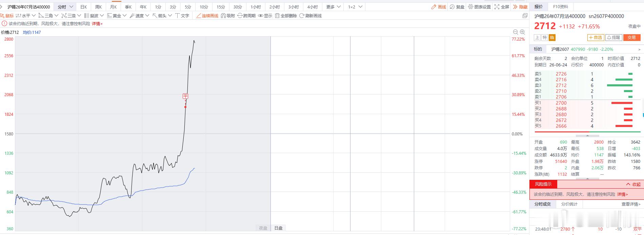Open the 分时 dropdown arrow
Screen dimensions: 644x235
pos(71,7)
